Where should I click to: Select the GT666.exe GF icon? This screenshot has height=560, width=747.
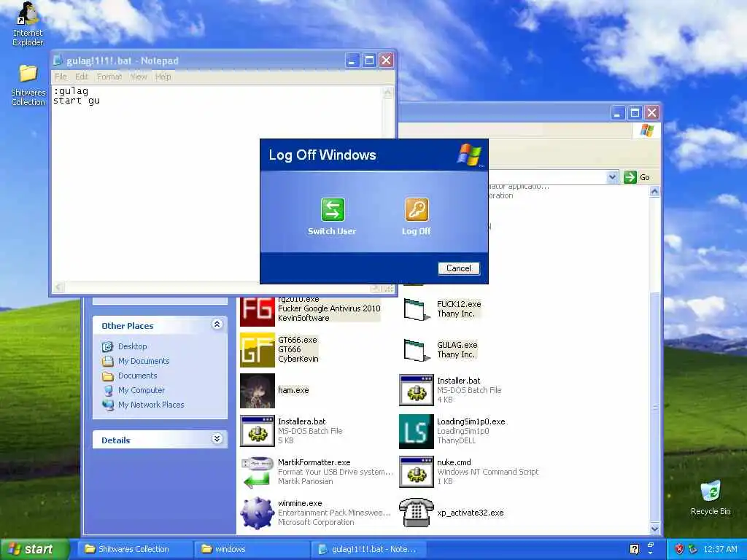[258, 350]
